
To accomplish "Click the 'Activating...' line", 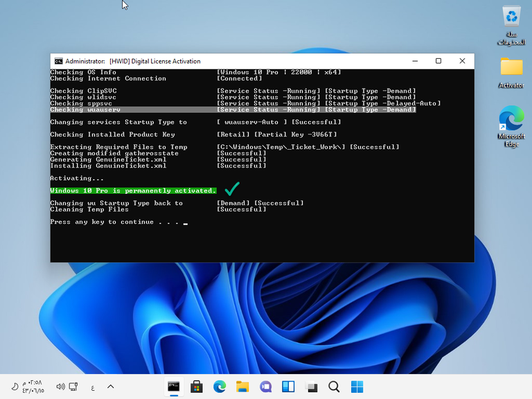I will [77, 178].
